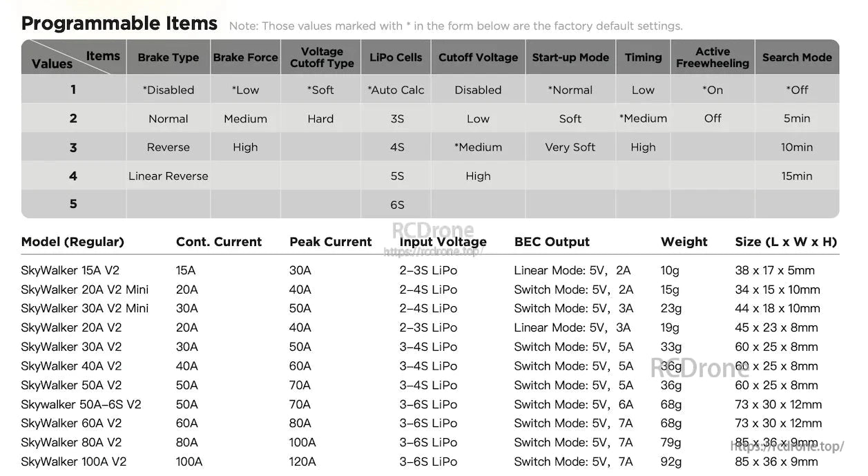The image size is (868, 476).
Task: Click the "*Auto Calc" LiPo Cells value
Action: tap(396, 90)
